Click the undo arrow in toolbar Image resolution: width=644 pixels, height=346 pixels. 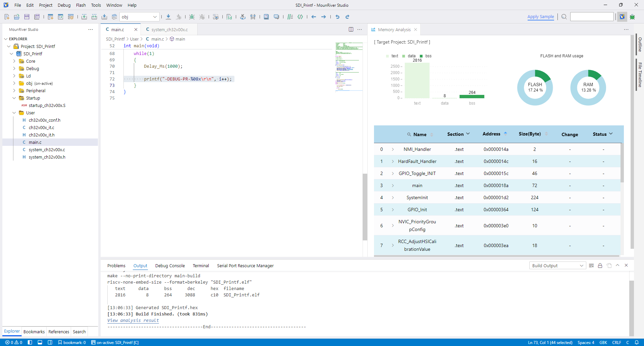tap(337, 17)
